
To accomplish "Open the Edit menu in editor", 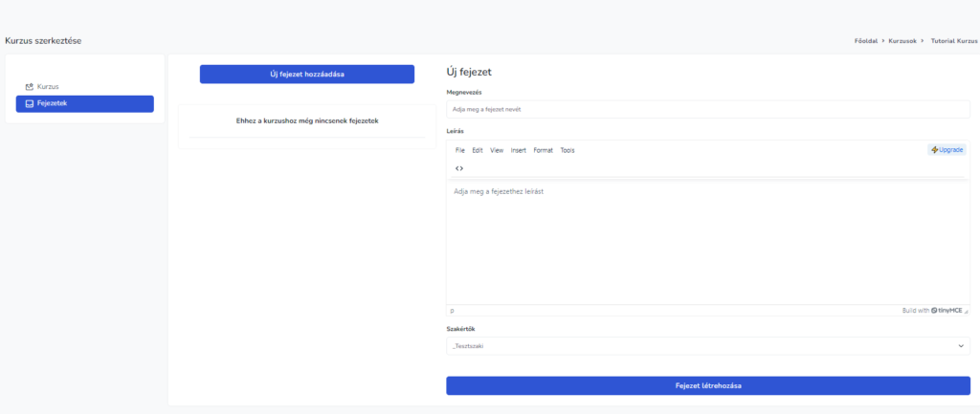I will click(478, 150).
